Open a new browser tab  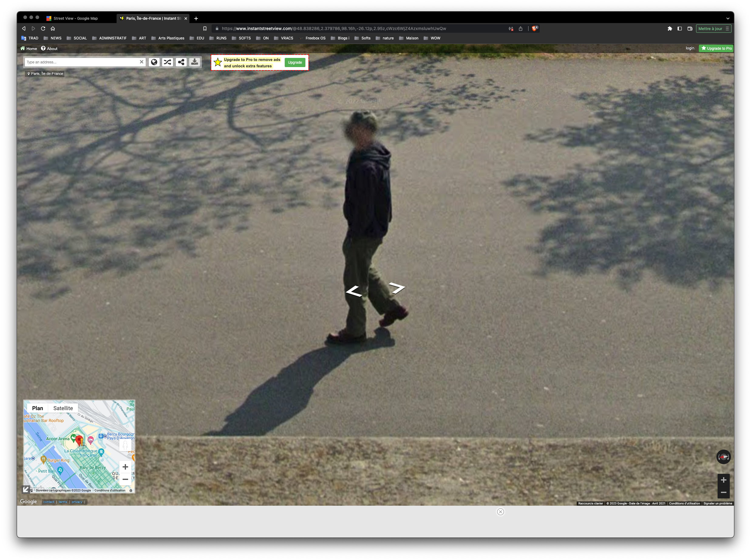[196, 18]
